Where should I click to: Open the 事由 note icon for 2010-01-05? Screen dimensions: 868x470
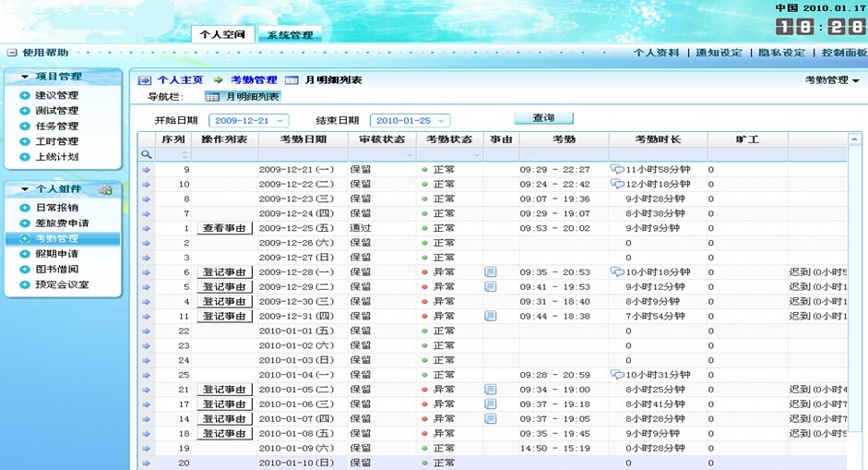pyautogui.click(x=491, y=390)
